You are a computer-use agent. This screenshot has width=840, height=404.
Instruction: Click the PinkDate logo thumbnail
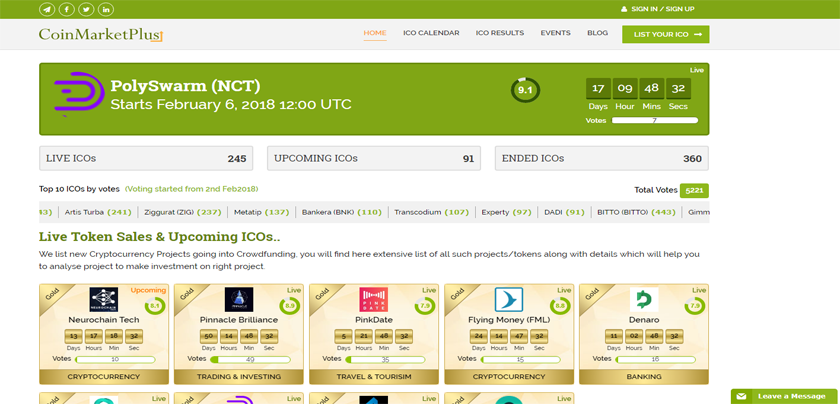pyautogui.click(x=374, y=300)
